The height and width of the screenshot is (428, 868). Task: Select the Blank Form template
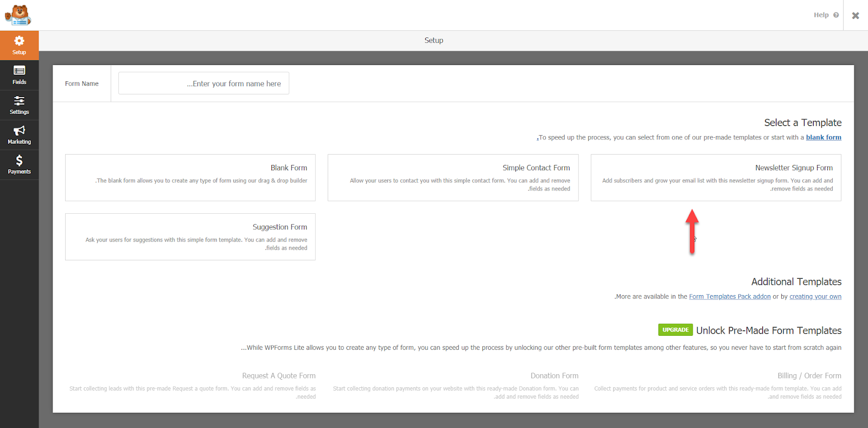click(x=190, y=177)
